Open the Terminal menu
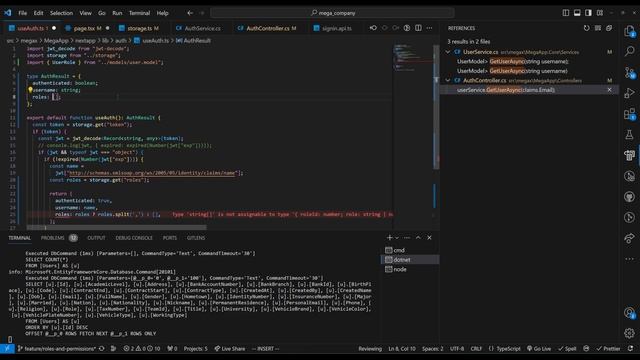 point(139,13)
